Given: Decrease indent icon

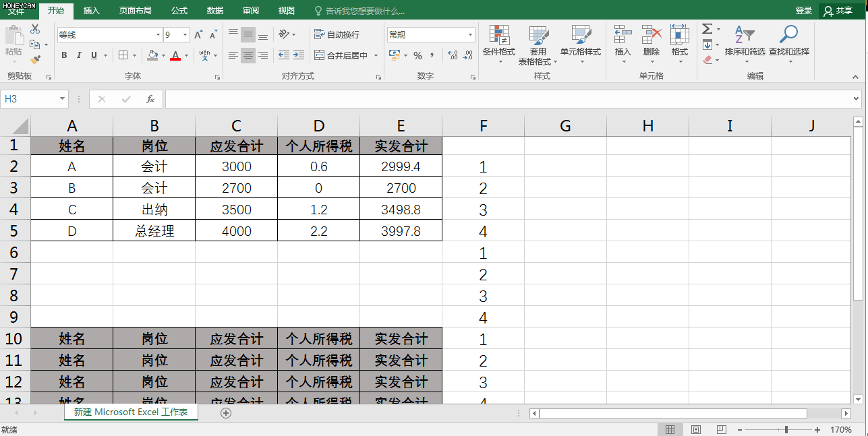Looking at the screenshot, I should click(x=284, y=55).
